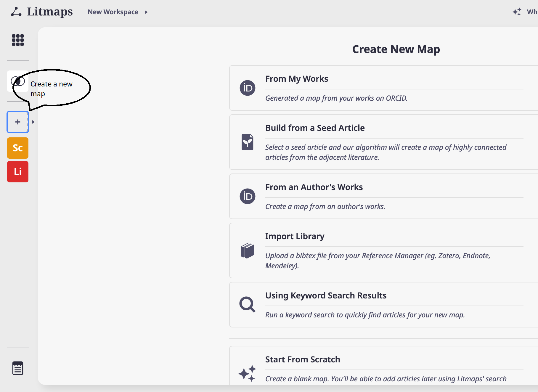Click the ORCID icon on From My Works card
The width and height of the screenshot is (538, 392).
click(x=248, y=87)
